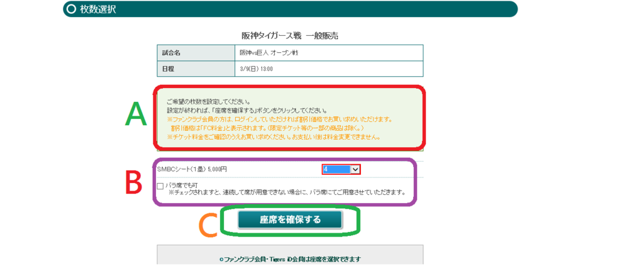This screenshot has height=278, width=644.
Task: Click the orange ファンクラブ会員の方は notice line
Action: coord(280,120)
